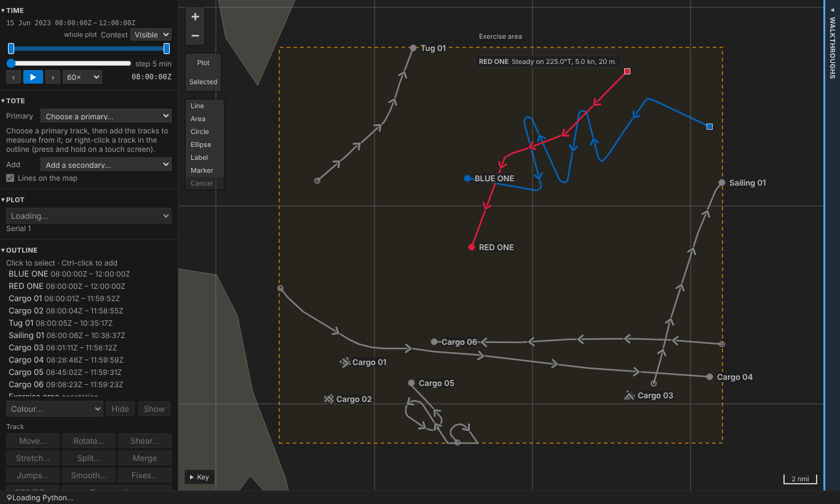
Task: Select the Cargo 04 track endpoint dot
Action: 710,377
